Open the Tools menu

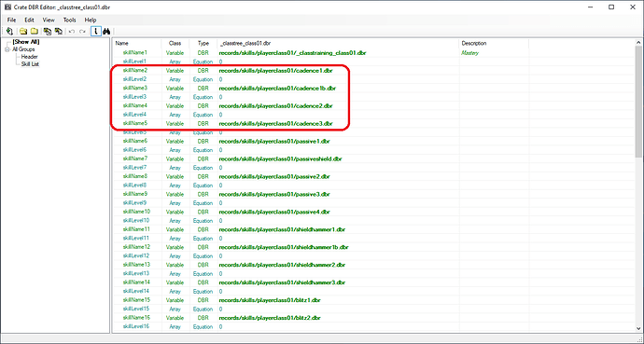69,20
